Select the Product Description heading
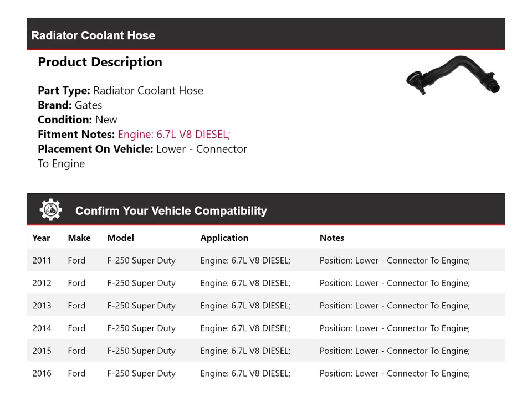The height and width of the screenshot is (402, 532). [x=100, y=62]
